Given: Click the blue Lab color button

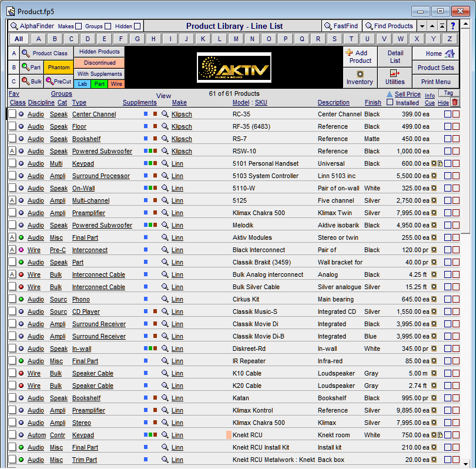Looking at the screenshot, I should pos(82,84).
